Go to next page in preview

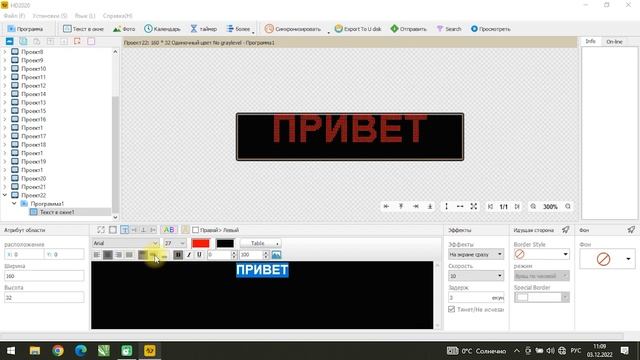(517, 207)
